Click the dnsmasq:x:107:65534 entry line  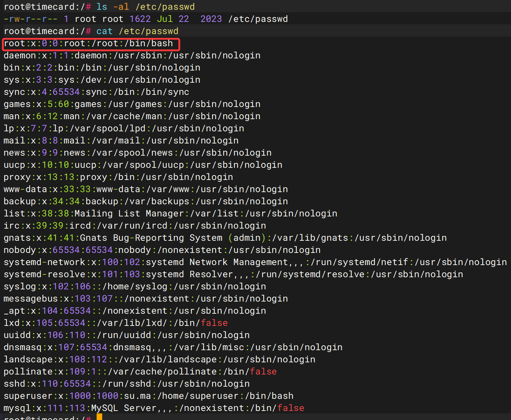[173, 347]
